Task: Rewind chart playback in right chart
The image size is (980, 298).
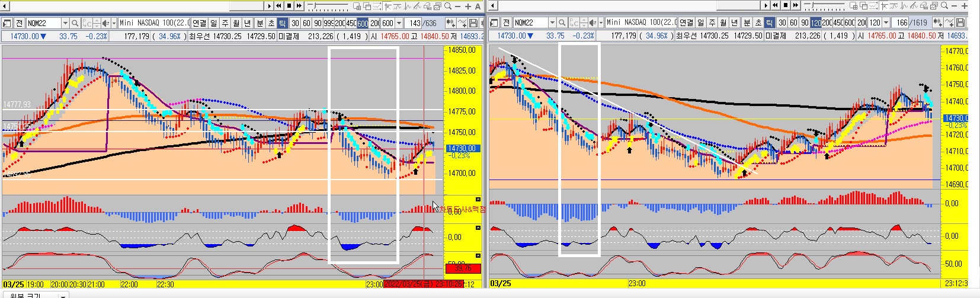Action: pos(775,5)
